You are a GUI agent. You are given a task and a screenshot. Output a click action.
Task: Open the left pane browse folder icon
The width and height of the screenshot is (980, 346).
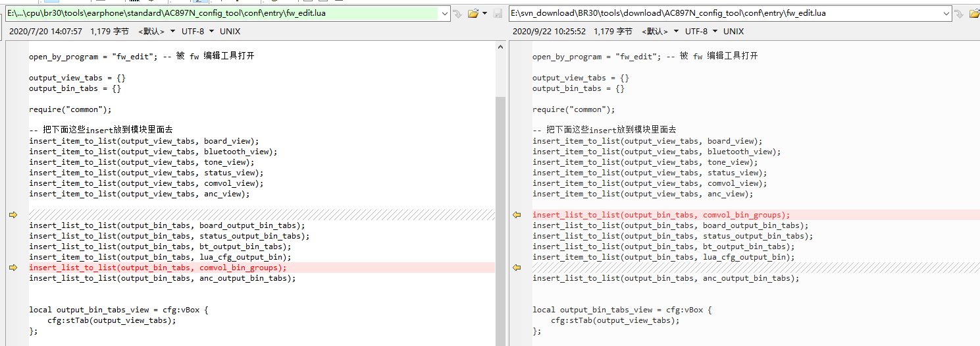[x=473, y=13]
